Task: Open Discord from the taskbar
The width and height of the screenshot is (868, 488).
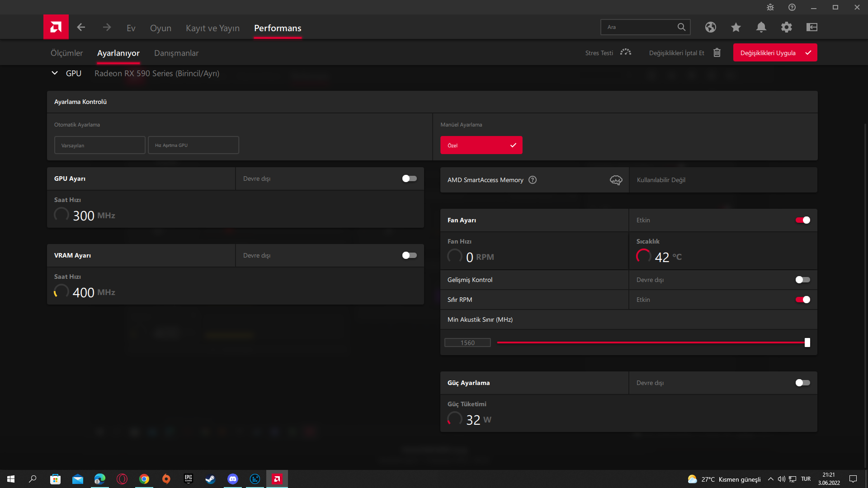Action: [x=233, y=479]
